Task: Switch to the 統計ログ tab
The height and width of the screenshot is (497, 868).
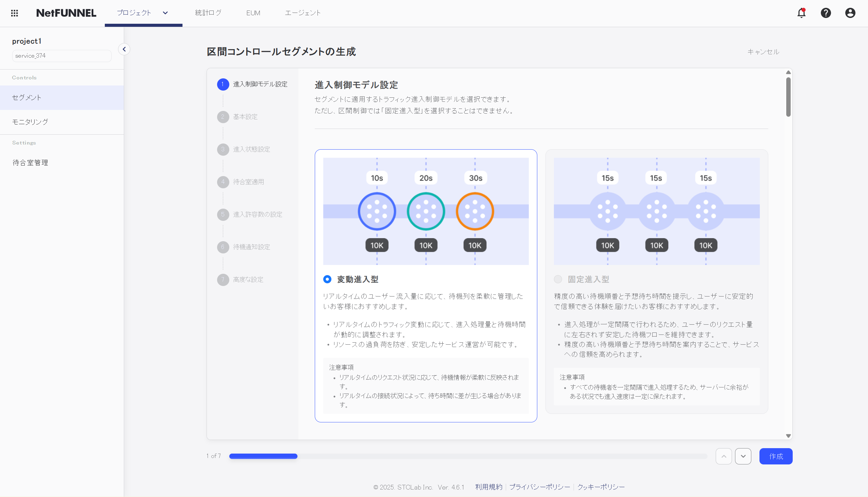Action: pos(208,13)
